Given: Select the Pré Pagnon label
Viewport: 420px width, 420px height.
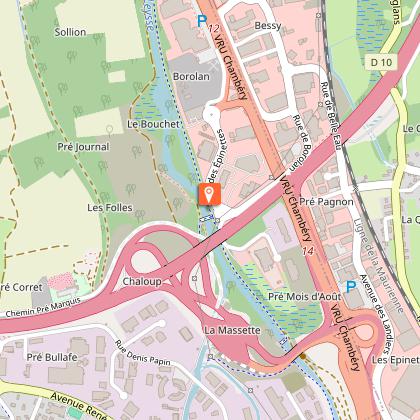Looking at the screenshot, I should point(326,202).
